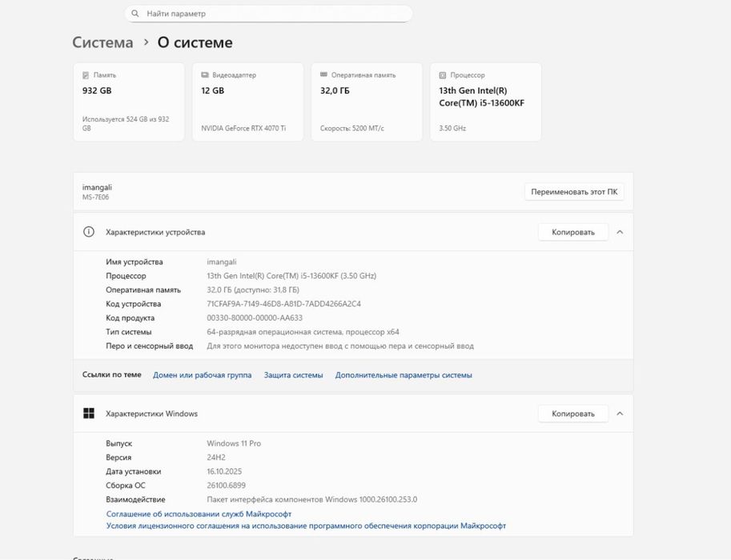Click the Видеоадаптер card icon
The width and height of the screenshot is (731, 560).
point(205,75)
